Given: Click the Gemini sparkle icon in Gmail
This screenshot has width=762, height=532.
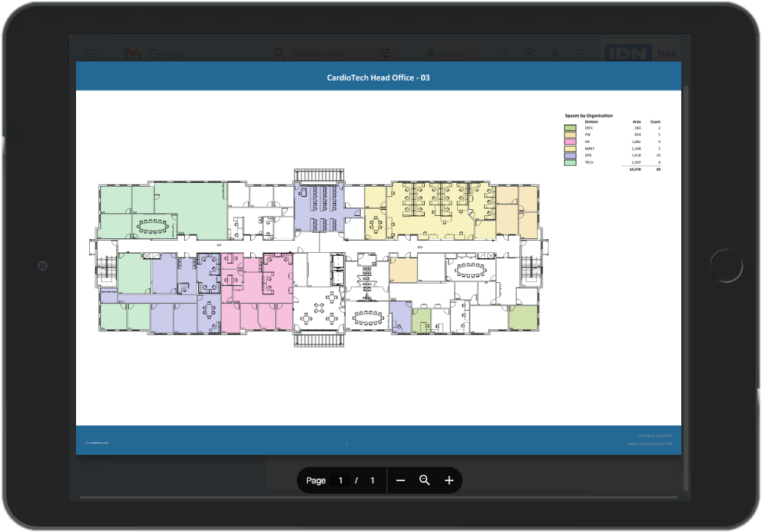Looking at the screenshot, I should pyautogui.click(x=554, y=54).
